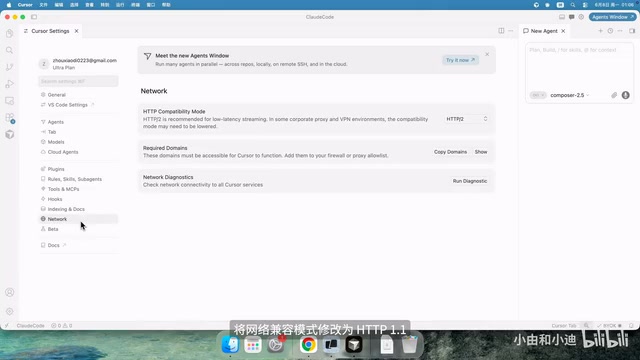Open the Manage gear at bottom left

coord(9,311)
